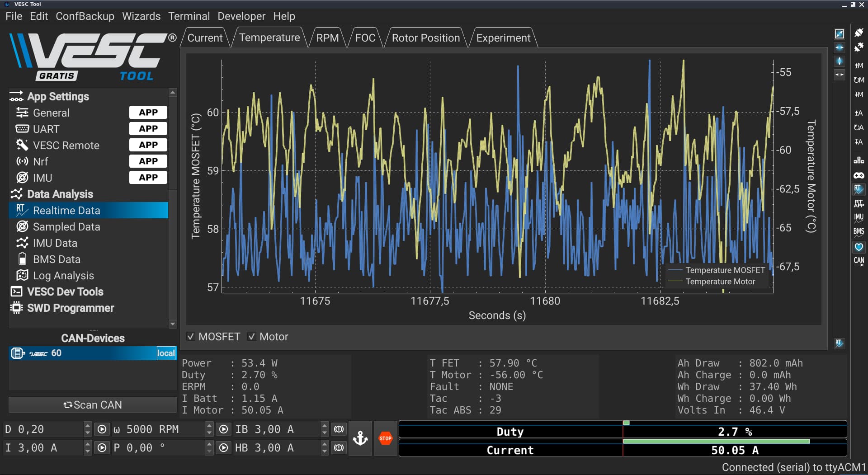
Task: Toggle the horizontal zoom icon beside the graph
Action: tap(839, 47)
